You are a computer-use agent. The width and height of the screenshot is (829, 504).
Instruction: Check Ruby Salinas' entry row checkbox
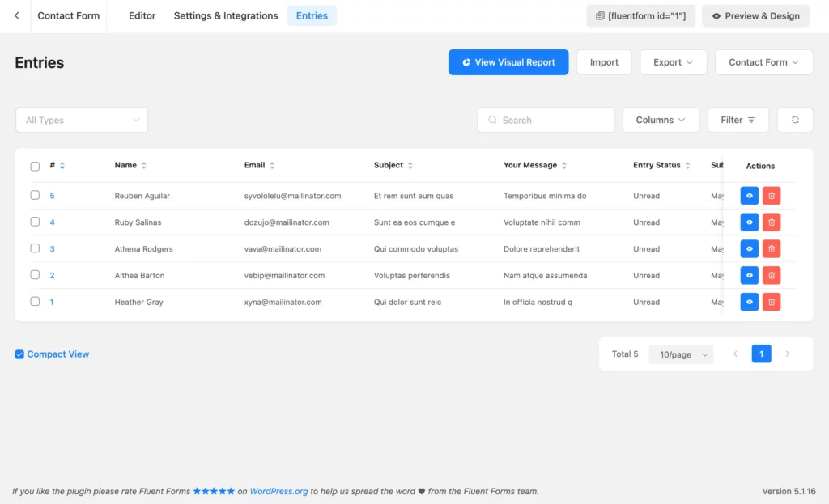35,222
